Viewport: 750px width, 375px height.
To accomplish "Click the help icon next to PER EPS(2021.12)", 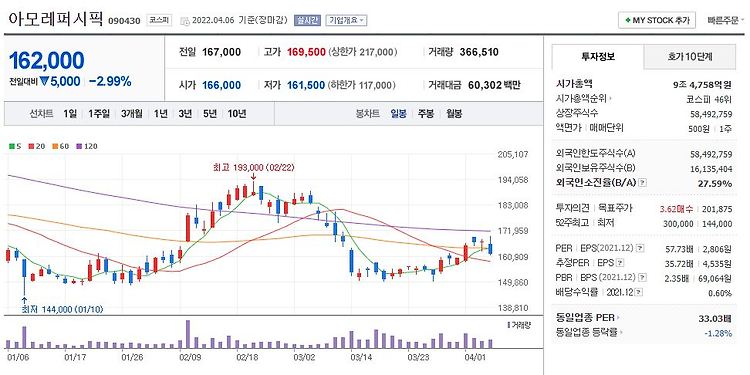I will [640, 249].
